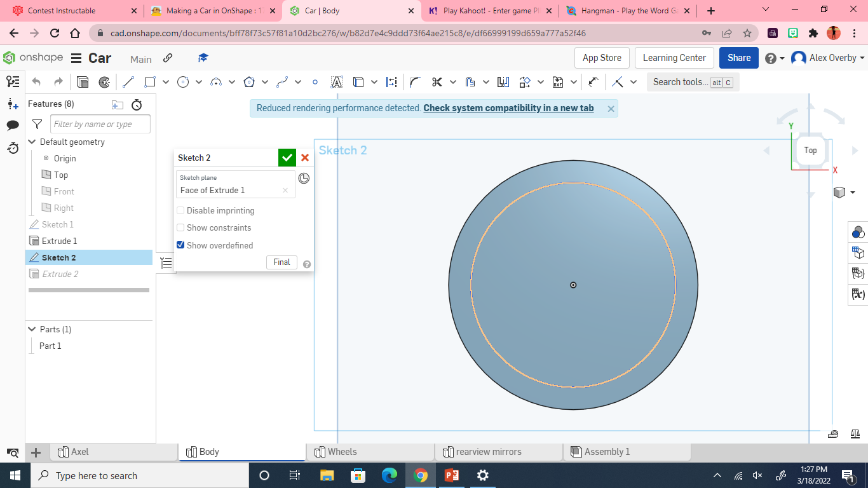This screenshot has height=488, width=868.
Task: Select the Trim tool
Action: point(436,82)
